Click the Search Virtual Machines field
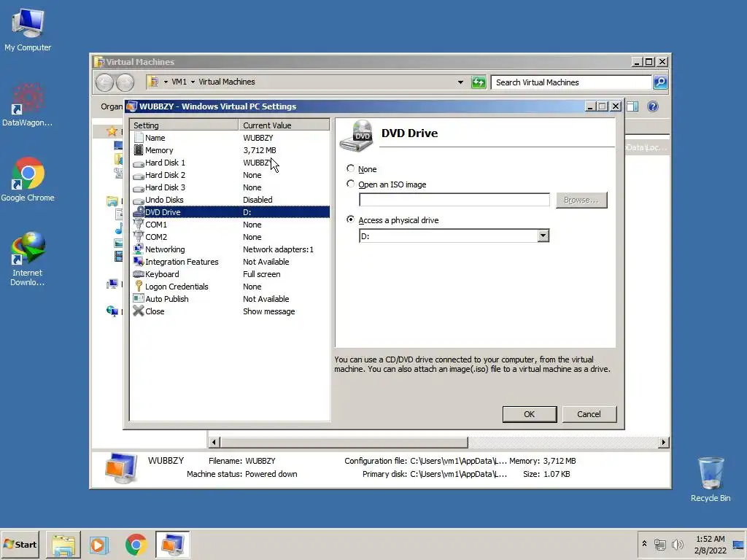This screenshot has width=747, height=560. [570, 82]
